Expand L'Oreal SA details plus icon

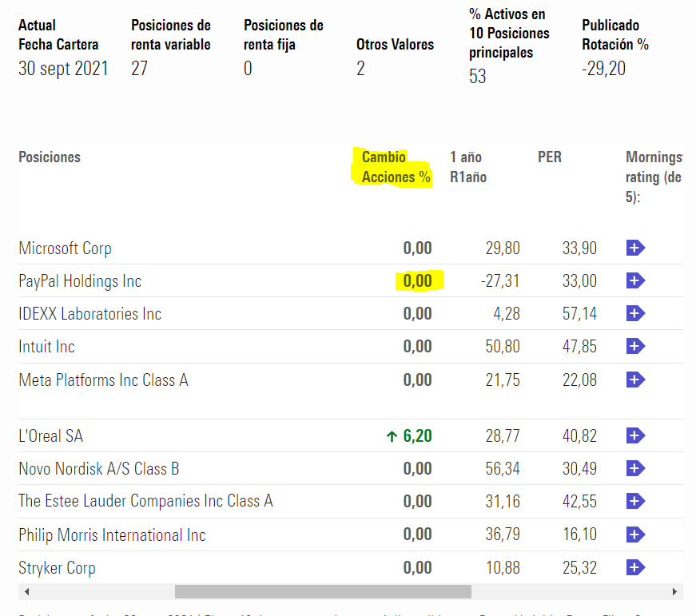point(635,436)
